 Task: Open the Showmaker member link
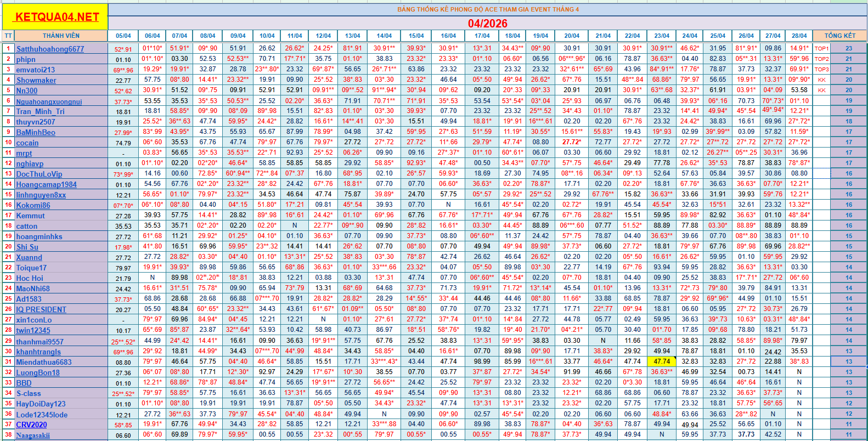[36, 80]
